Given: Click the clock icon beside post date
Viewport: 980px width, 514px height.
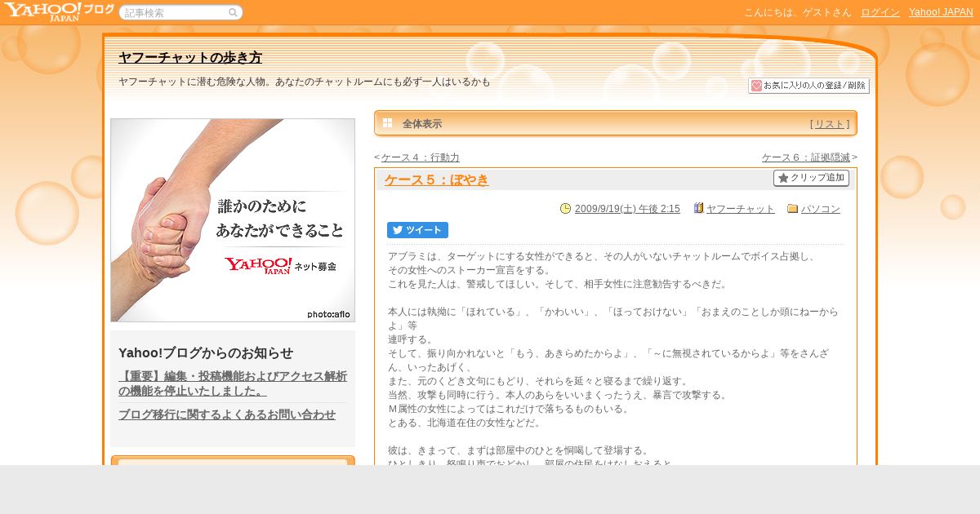Looking at the screenshot, I should click(565, 209).
